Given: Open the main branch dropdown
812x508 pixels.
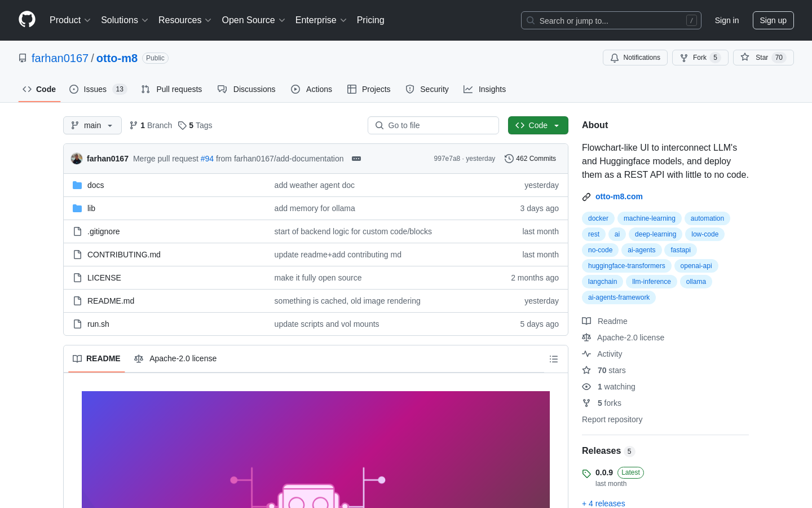Looking at the screenshot, I should point(92,125).
